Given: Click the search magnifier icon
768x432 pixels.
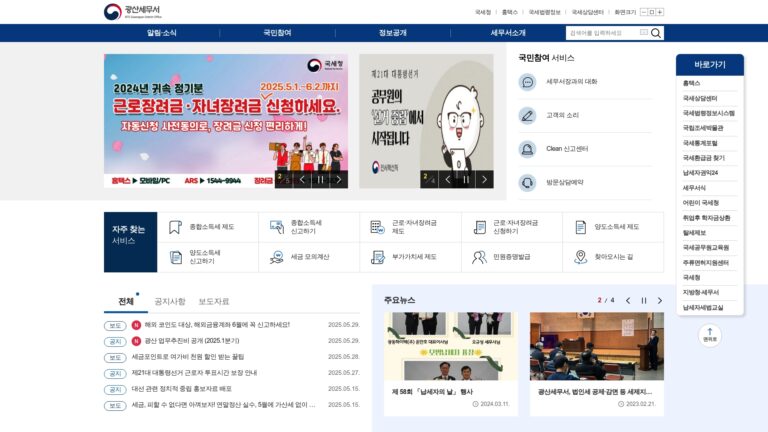Looking at the screenshot, I should tap(655, 33).
